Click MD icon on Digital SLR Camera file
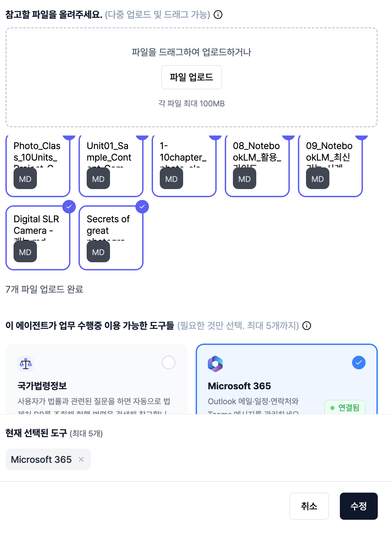 pos(25,252)
